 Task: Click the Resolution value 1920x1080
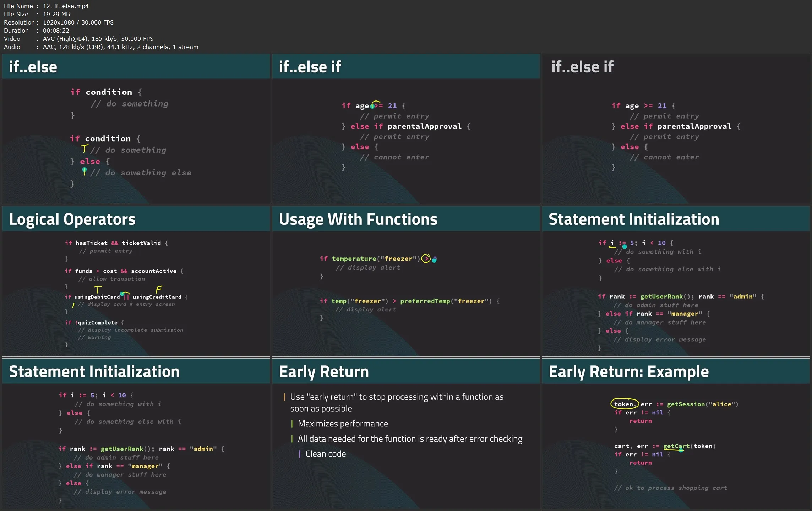point(59,22)
